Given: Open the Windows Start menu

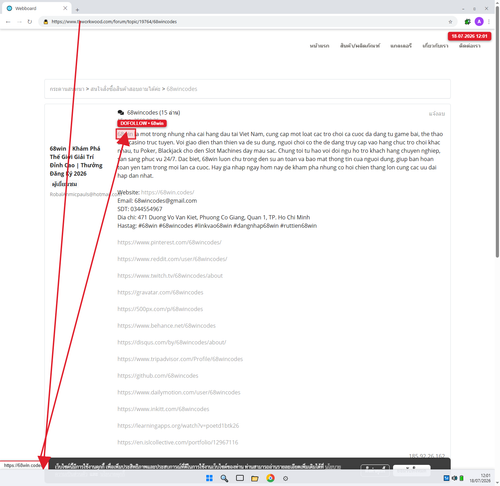Looking at the screenshot, I should pyautogui.click(x=209, y=478).
